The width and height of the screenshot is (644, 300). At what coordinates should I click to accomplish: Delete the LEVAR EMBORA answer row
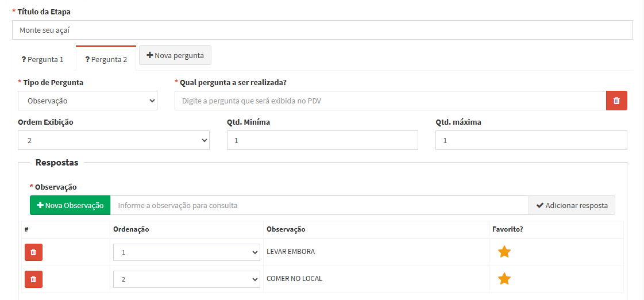click(x=33, y=252)
